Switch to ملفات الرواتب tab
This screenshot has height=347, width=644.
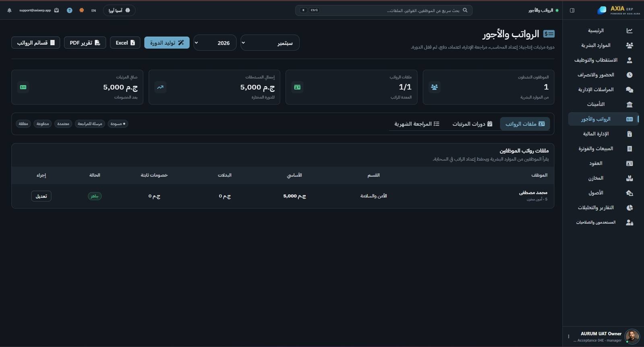pyautogui.click(x=525, y=124)
